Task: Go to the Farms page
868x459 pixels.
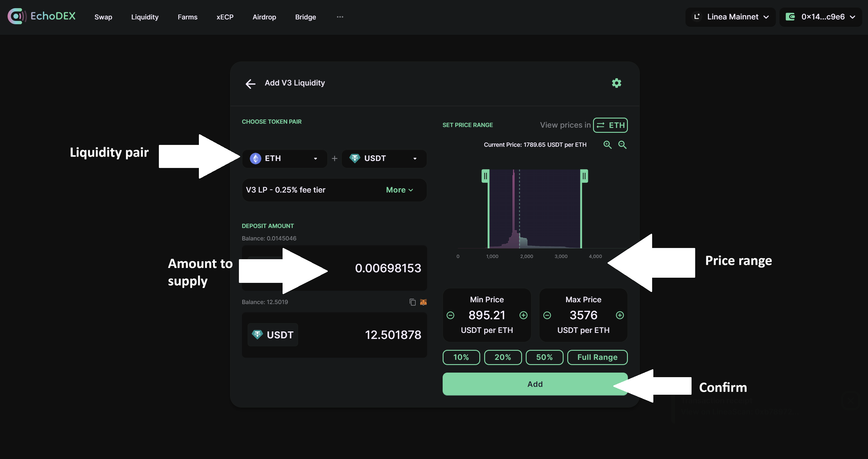Action: coord(187,17)
